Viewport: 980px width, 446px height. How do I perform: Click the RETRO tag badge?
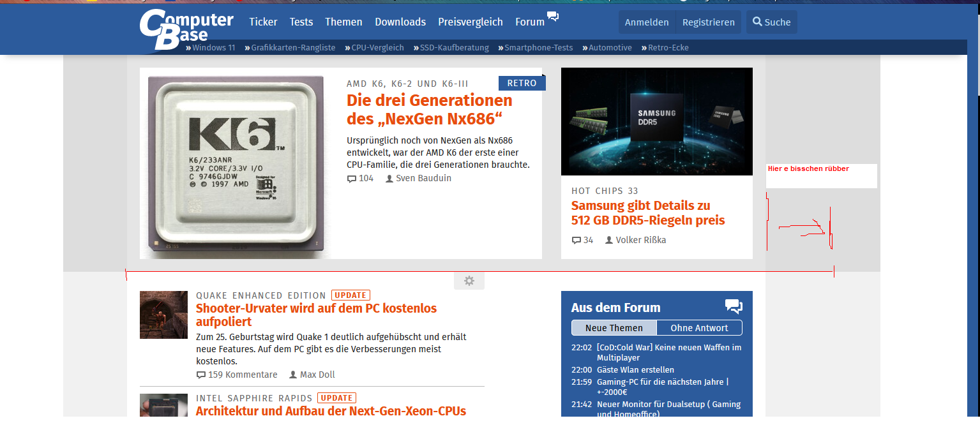(x=522, y=83)
